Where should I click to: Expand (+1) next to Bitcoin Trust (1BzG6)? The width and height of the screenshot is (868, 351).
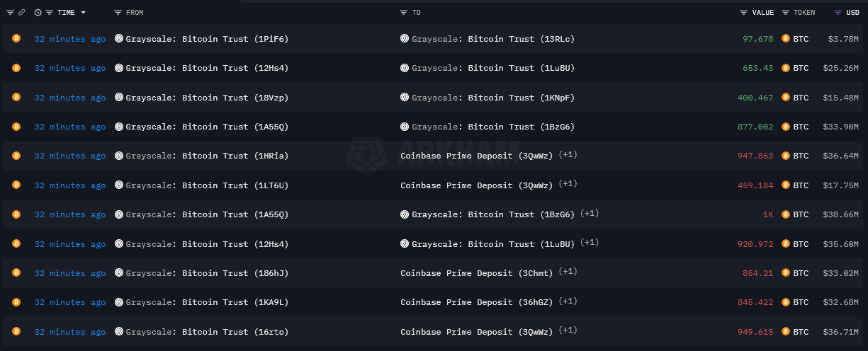click(590, 214)
